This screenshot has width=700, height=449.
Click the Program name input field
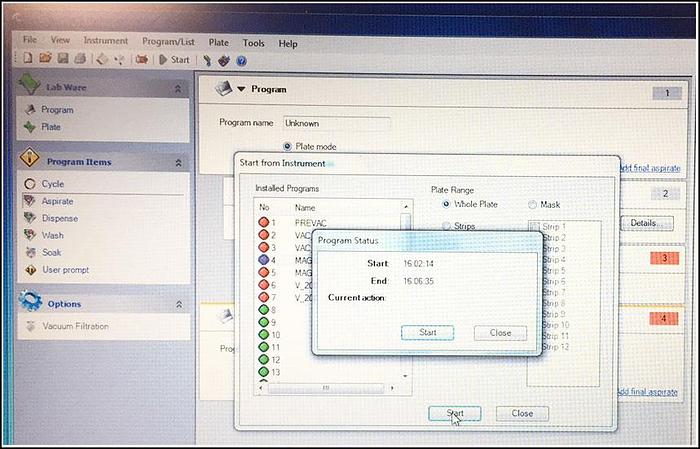pos(336,124)
